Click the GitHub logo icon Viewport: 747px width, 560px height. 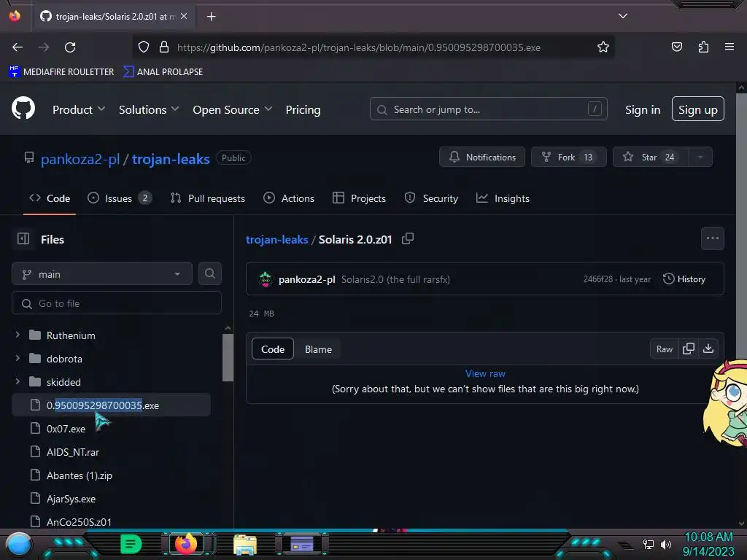(23, 108)
